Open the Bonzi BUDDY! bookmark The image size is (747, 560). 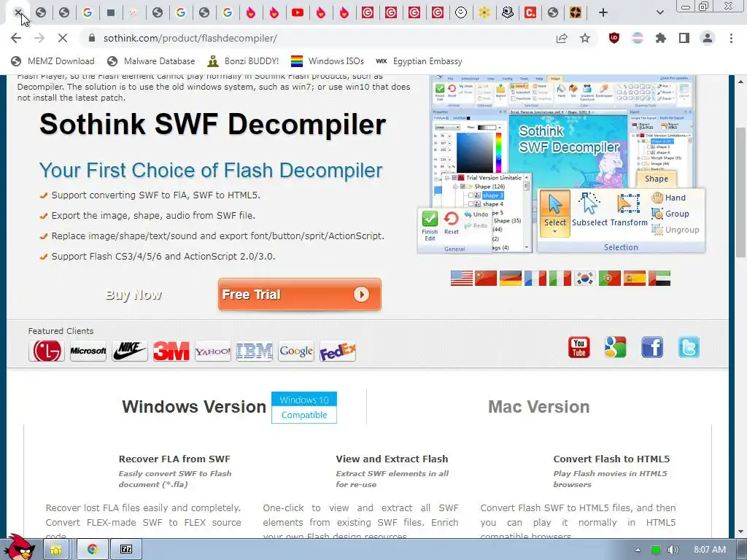pyautogui.click(x=243, y=61)
